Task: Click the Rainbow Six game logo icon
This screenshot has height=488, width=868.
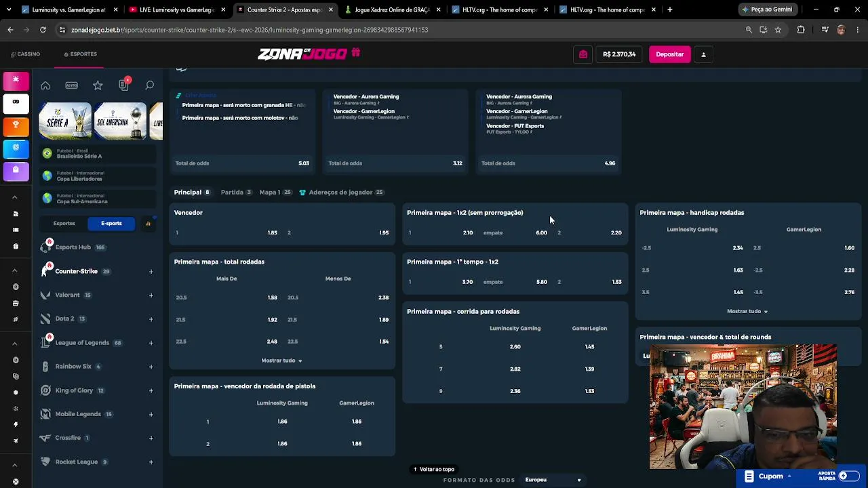Action: pos(45,367)
